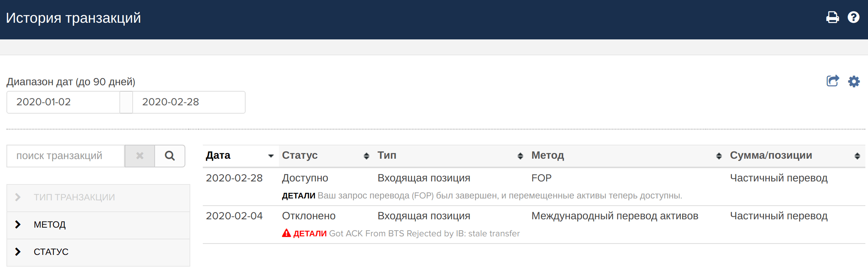Expand ТИП ТРАНЗАКЦИИ filter section
The width and height of the screenshot is (868, 278).
tap(98, 197)
